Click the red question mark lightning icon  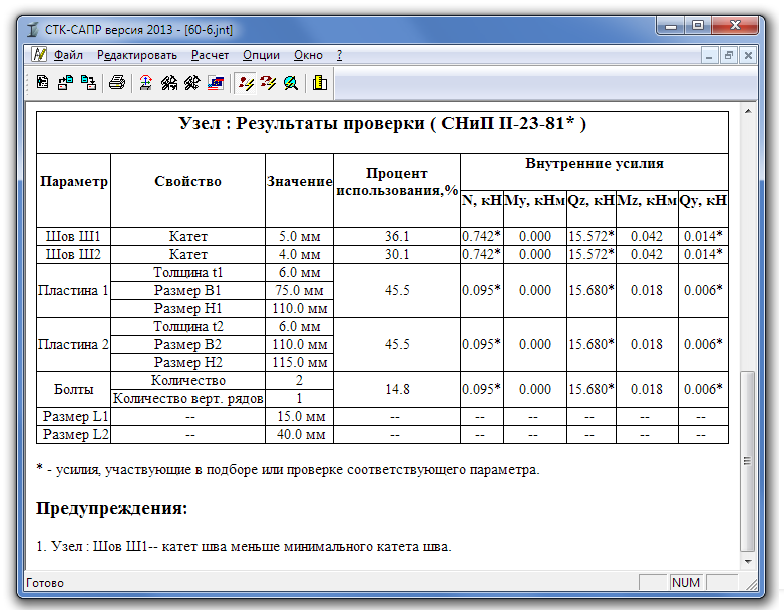click(x=268, y=83)
